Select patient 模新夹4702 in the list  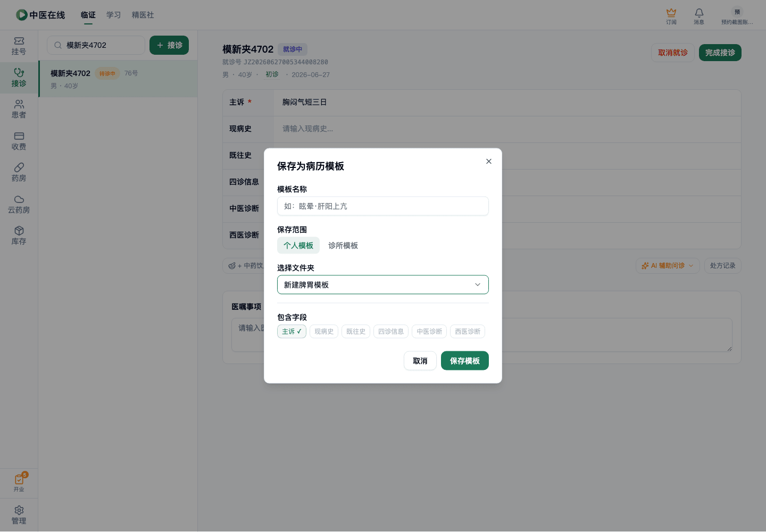pos(118,79)
